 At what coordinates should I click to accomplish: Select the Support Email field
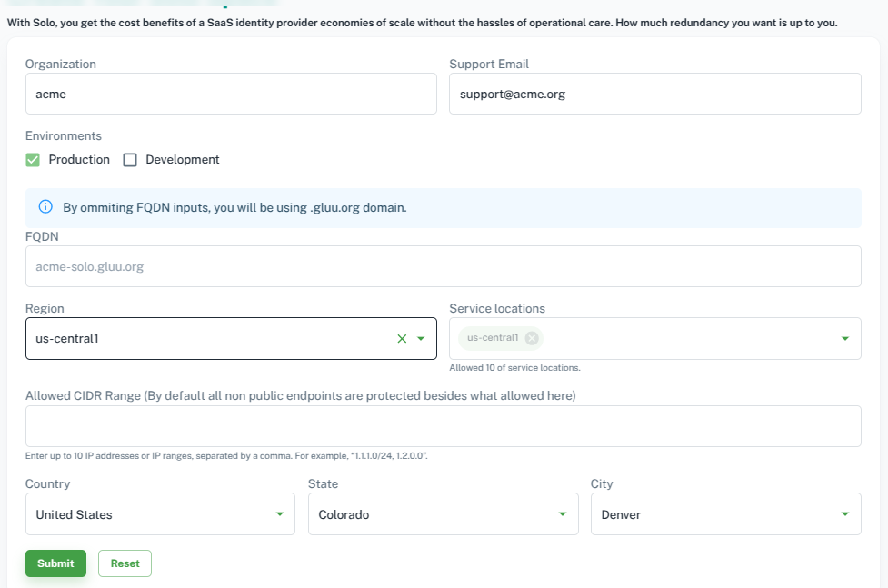654,93
